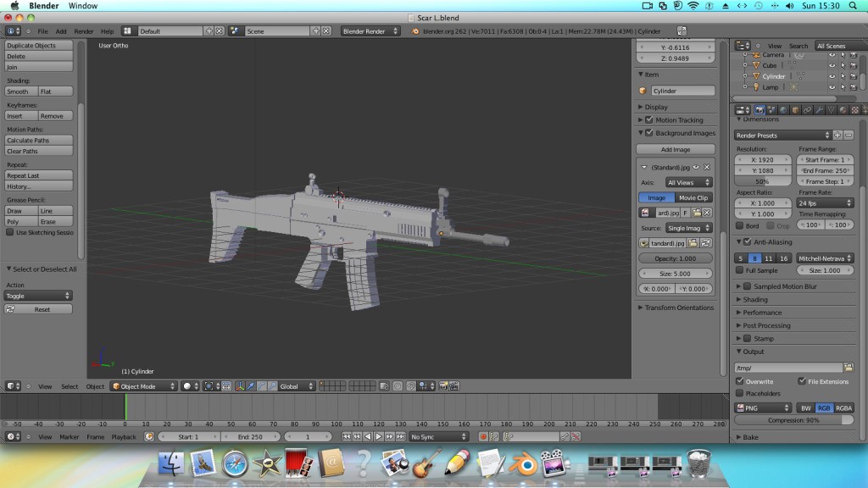Hide the Cylinder object with its eye toggle
868x488 pixels.
pos(832,76)
